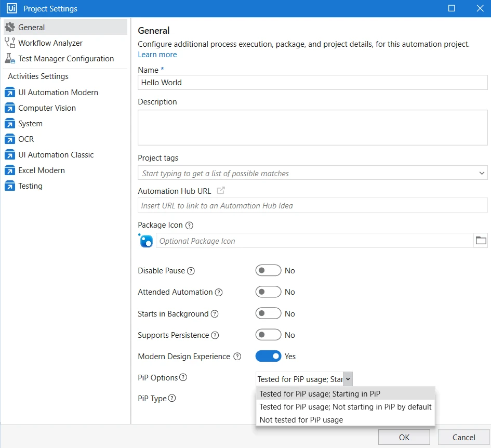
Task: Open the General settings section
Action: (x=65, y=27)
